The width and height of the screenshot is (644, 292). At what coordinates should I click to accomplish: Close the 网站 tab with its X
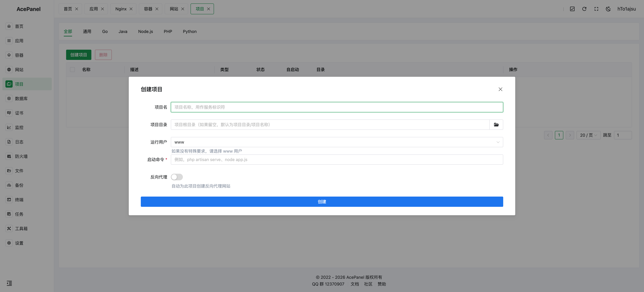click(183, 9)
